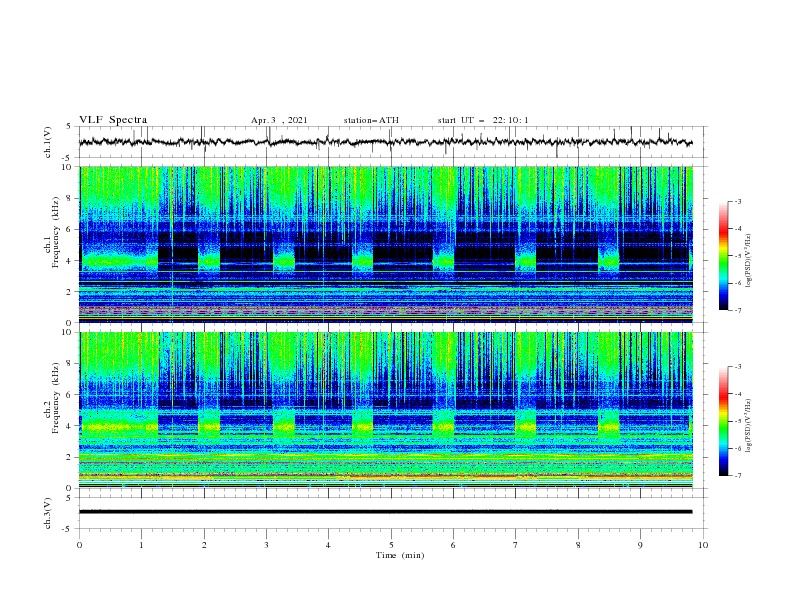Click the "station=ATH" label
The width and height of the screenshot is (792, 612).
click(x=371, y=120)
